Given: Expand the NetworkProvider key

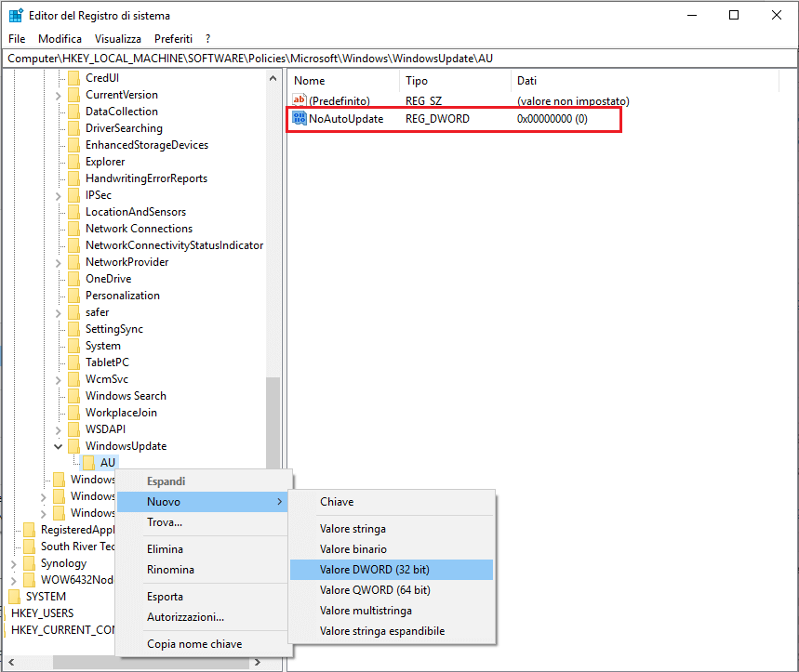Looking at the screenshot, I should [58, 263].
